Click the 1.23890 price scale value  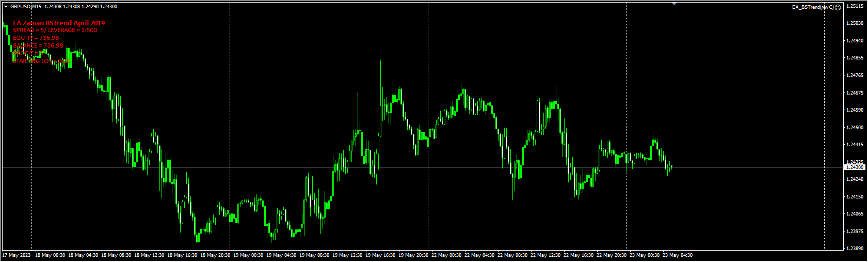click(x=856, y=249)
